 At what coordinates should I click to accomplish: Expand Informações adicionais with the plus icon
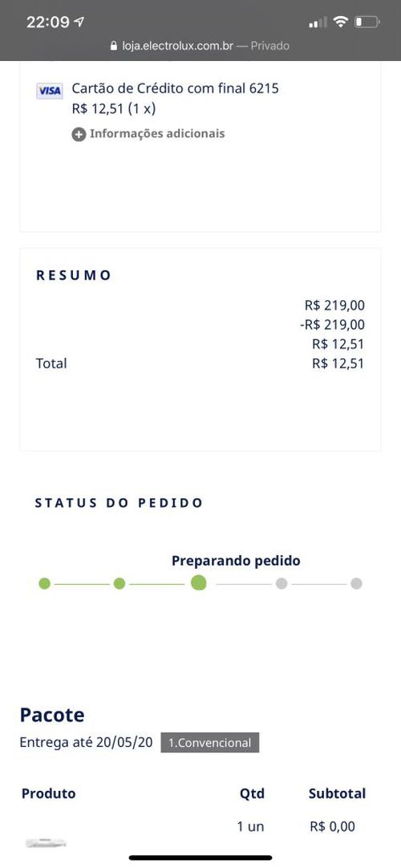click(x=79, y=134)
